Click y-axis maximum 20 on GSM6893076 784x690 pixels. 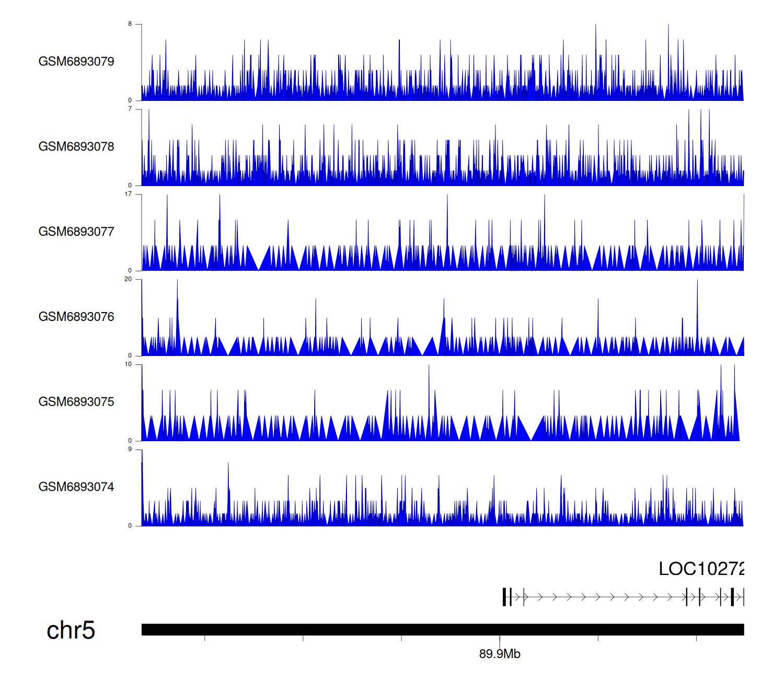pos(128,279)
